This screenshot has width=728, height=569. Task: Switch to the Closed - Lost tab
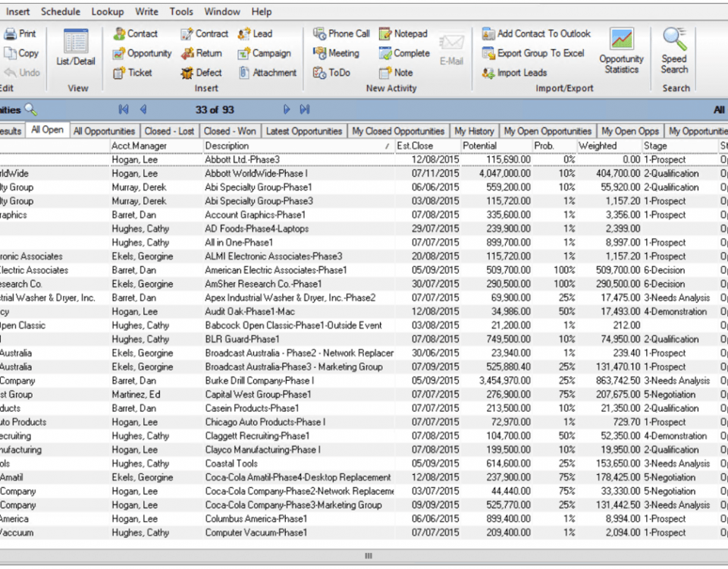[169, 131]
